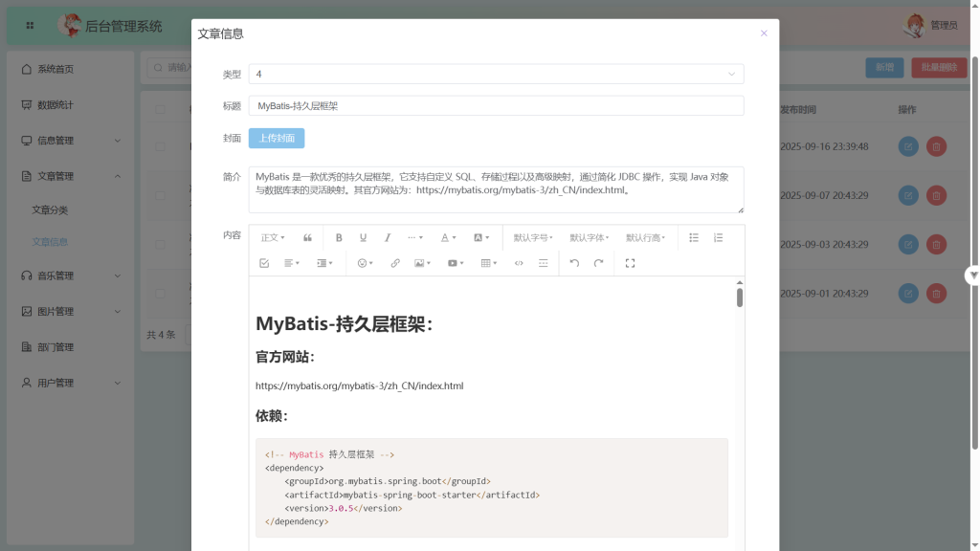Expand the 默认字体 font family dropdown
The image size is (980, 551).
pyautogui.click(x=590, y=237)
